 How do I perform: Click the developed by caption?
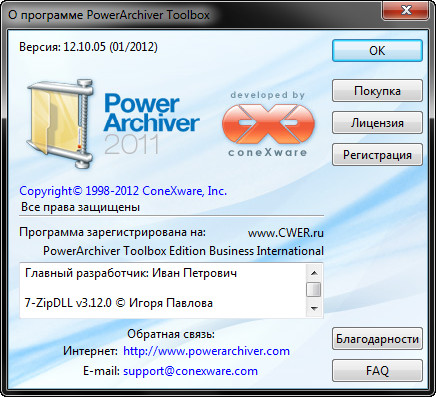pyautogui.click(x=268, y=95)
